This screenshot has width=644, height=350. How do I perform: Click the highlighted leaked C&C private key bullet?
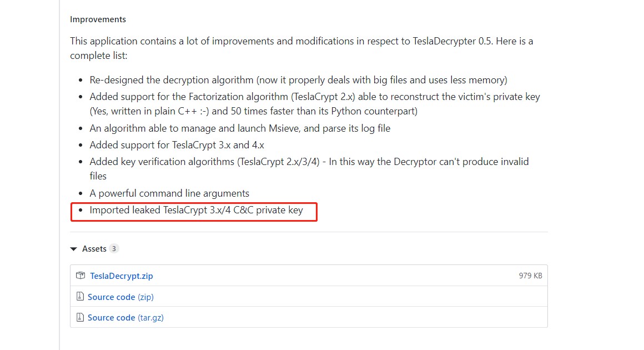[196, 211]
